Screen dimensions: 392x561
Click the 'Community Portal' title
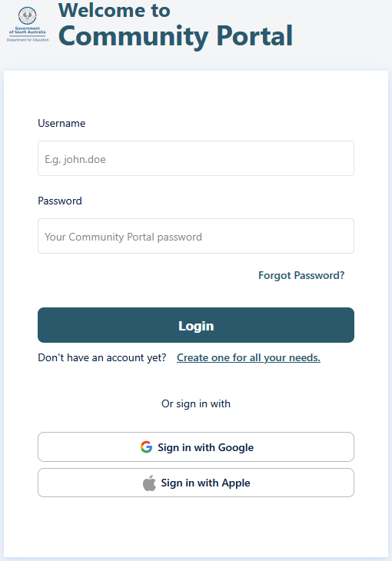pos(175,36)
